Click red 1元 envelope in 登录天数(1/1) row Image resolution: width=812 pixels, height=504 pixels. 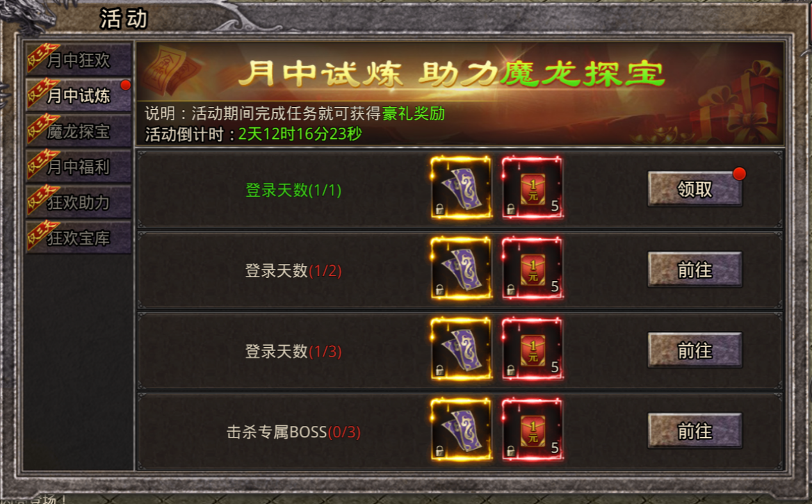pyautogui.click(x=532, y=188)
